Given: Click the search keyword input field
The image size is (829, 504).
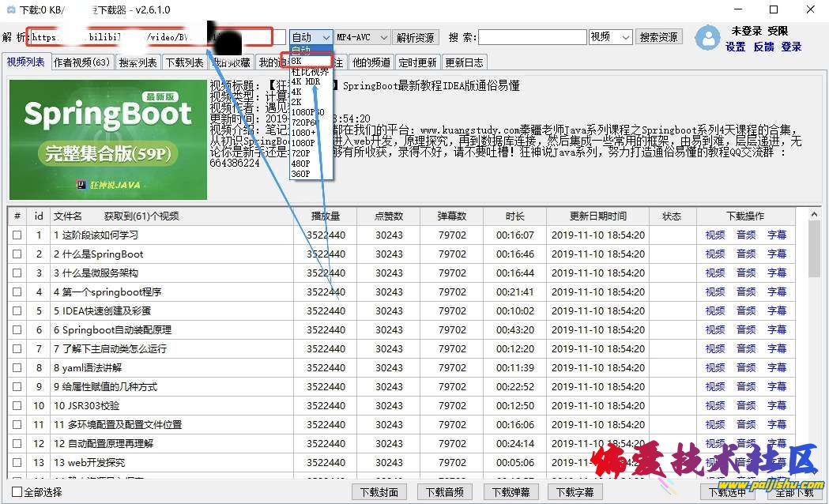Looking at the screenshot, I should [x=532, y=37].
